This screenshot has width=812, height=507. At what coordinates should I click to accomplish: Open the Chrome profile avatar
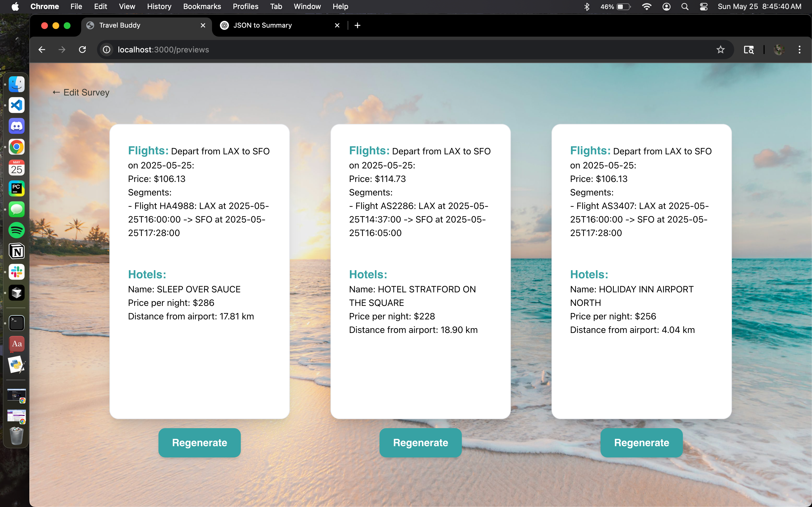click(779, 50)
